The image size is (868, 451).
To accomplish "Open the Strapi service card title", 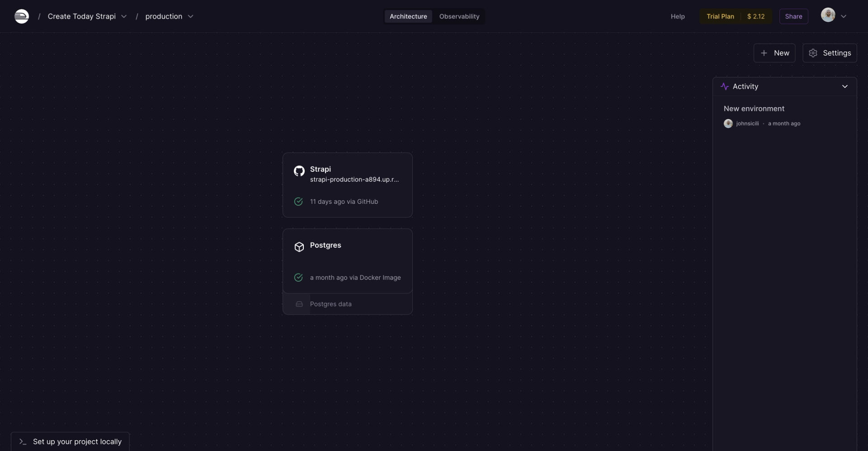I will pyautogui.click(x=320, y=169).
